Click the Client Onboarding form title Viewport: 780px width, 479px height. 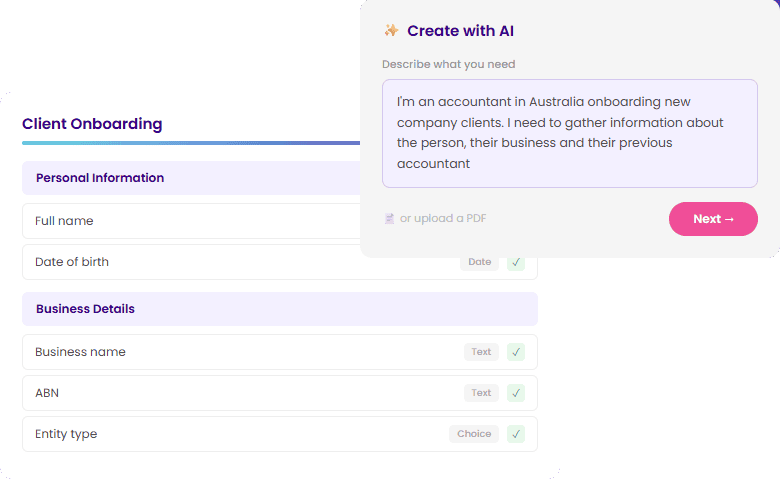coord(92,125)
